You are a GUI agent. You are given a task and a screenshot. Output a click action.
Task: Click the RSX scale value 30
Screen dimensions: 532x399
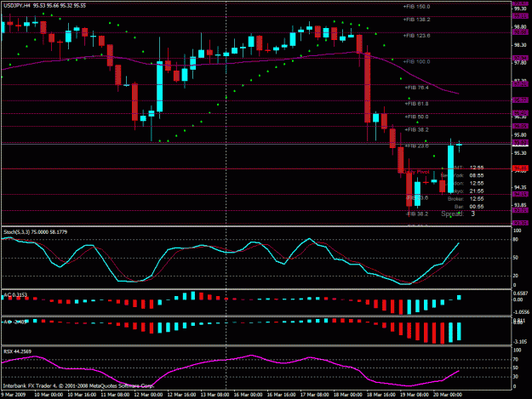point(516,376)
